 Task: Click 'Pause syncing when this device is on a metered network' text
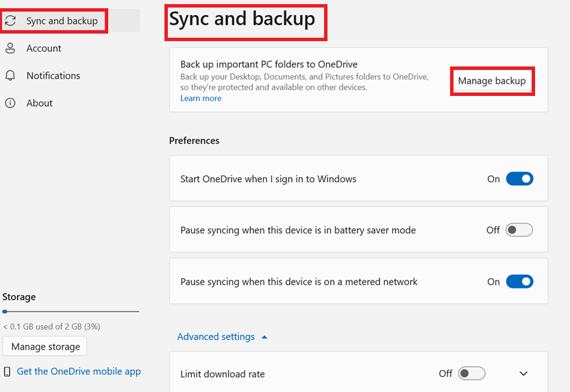pyautogui.click(x=299, y=282)
